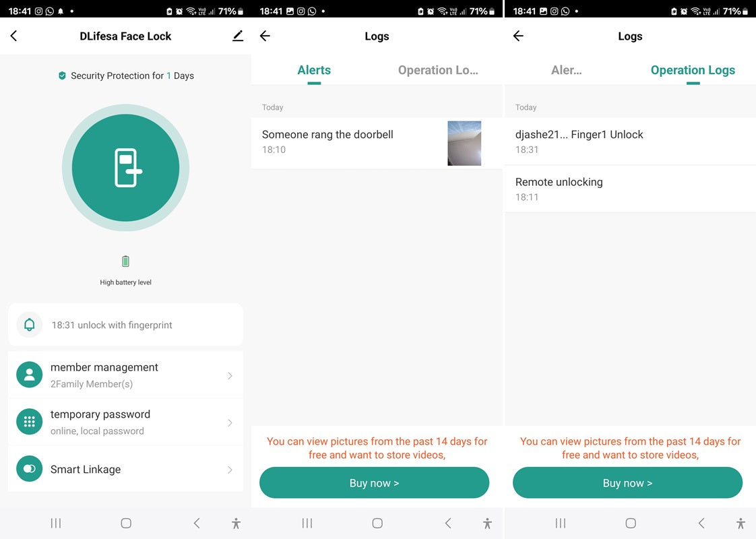Open the doorbell snapshot thumbnail
Image resolution: width=756 pixels, height=539 pixels.
coord(464,143)
